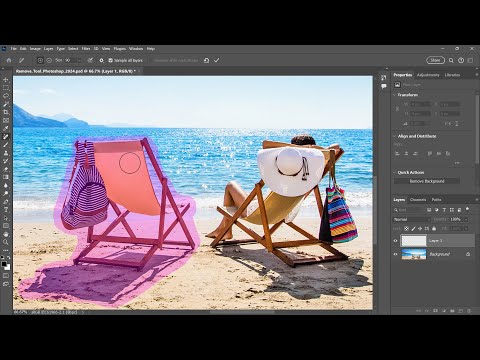Switch to the Channels tab
This screenshot has height=360, width=480.
click(418, 200)
